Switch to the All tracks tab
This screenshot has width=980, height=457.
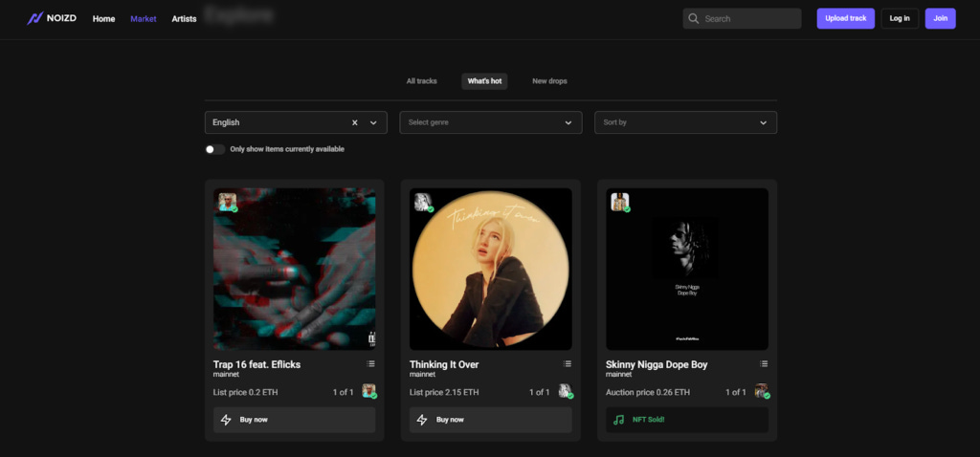click(422, 81)
